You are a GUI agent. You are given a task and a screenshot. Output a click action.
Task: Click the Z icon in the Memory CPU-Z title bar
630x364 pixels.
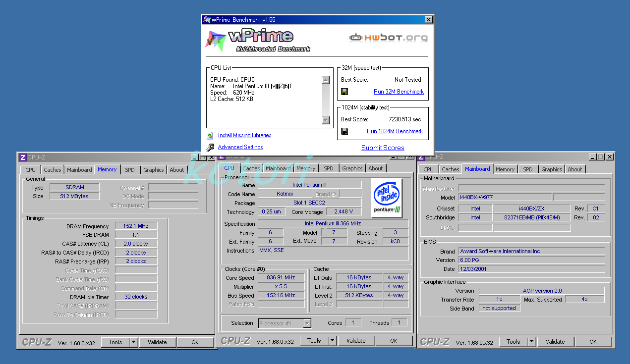coord(22,157)
